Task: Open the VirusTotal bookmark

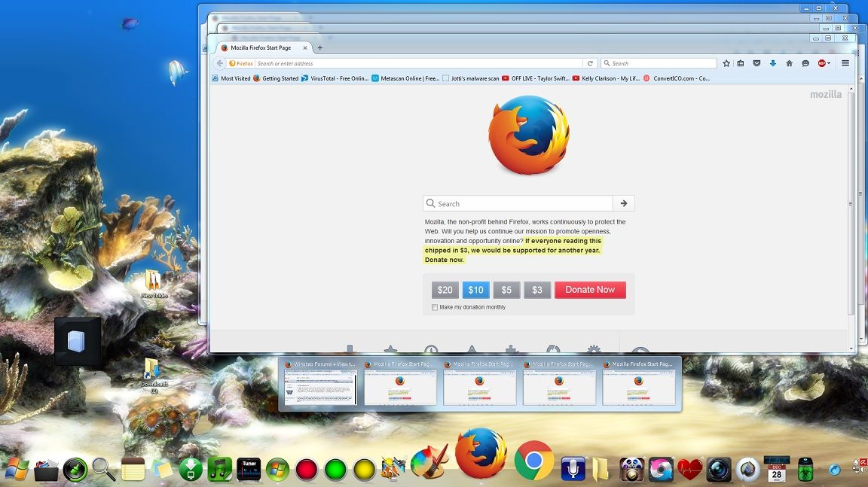Action: 335,78
